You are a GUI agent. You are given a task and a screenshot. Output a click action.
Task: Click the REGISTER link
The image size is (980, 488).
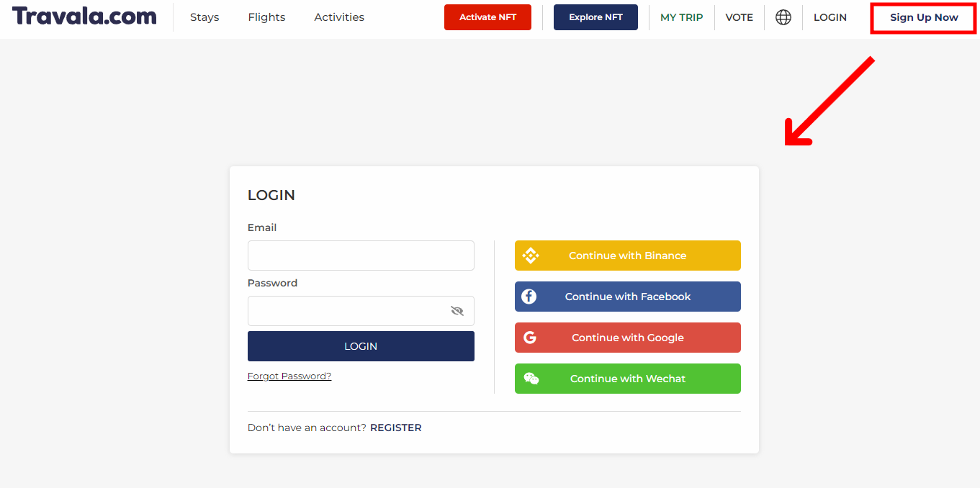pos(396,428)
